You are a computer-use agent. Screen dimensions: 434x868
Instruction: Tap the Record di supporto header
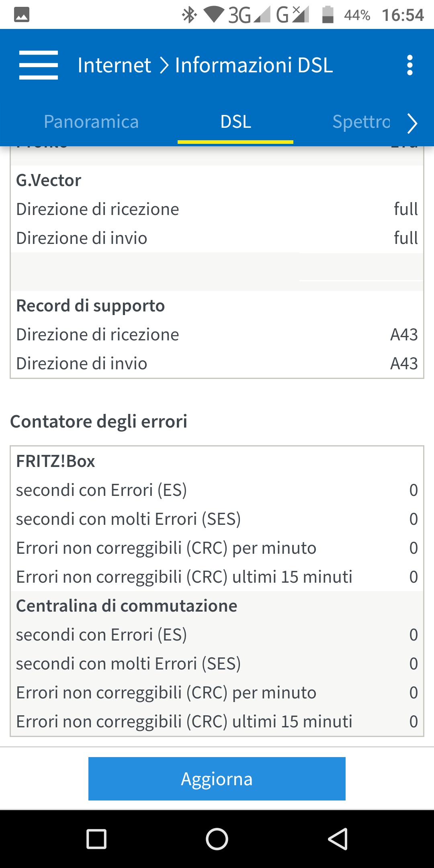pos(90,306)
